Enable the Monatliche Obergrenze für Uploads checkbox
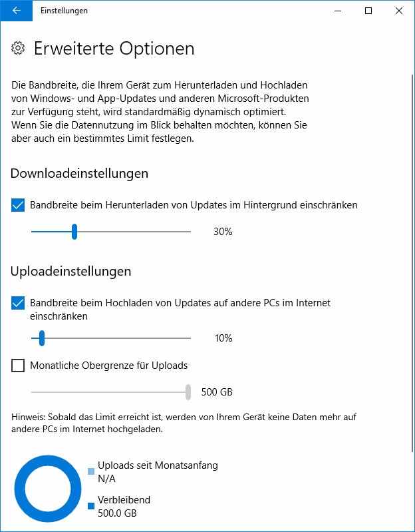Image resolution: width=415 pixels, height=532 pixels. tap(18, 366)
